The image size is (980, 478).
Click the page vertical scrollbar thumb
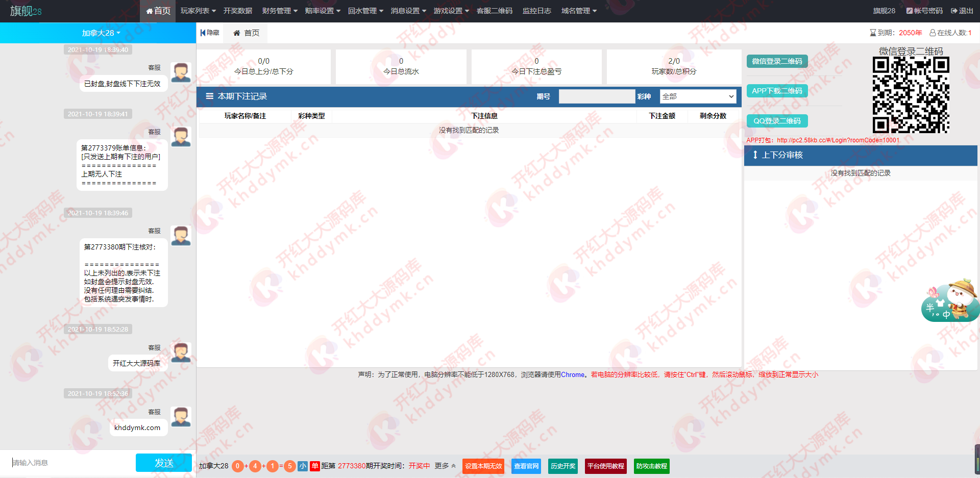pos(977,459)
